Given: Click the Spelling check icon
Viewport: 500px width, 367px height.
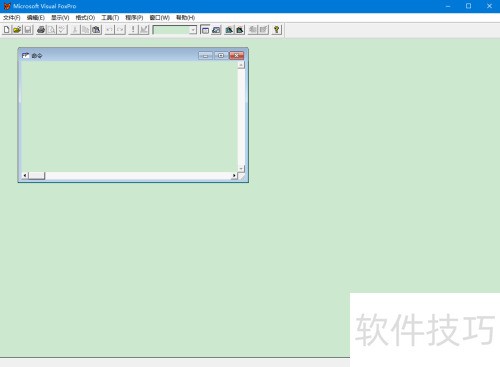Looking at the screenshot, I should tap(62, 30).
